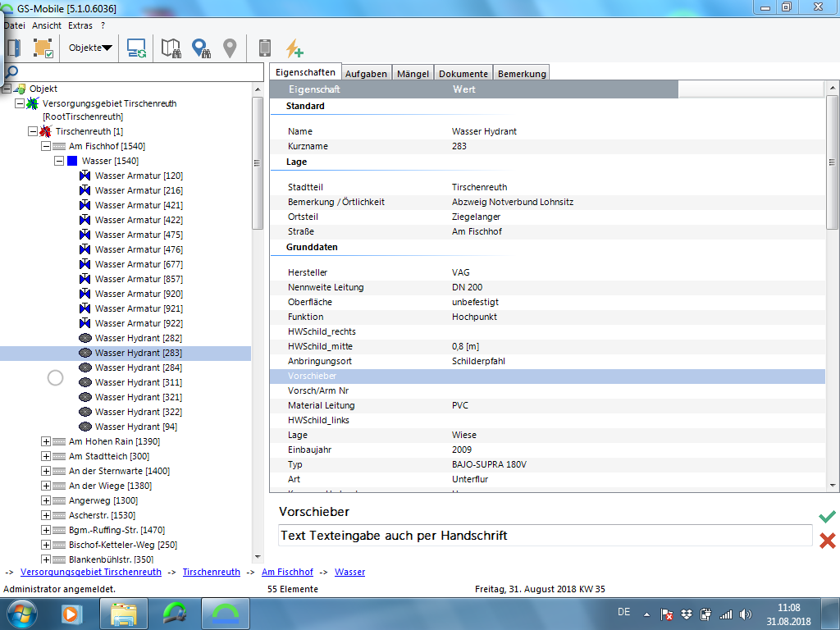Viewport: 840px width, 630px height.
Task: Collapse the Am Fischhof [1540] tree node
Action: pos(46,146)
